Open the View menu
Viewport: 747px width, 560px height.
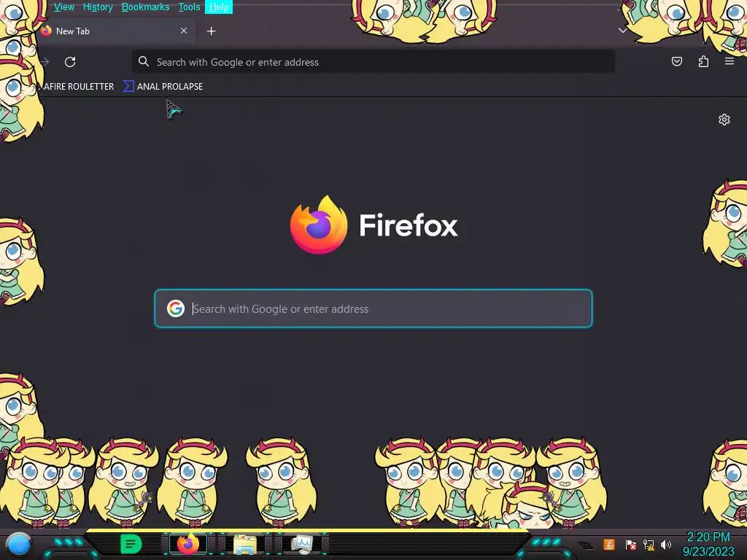[64, 7]
